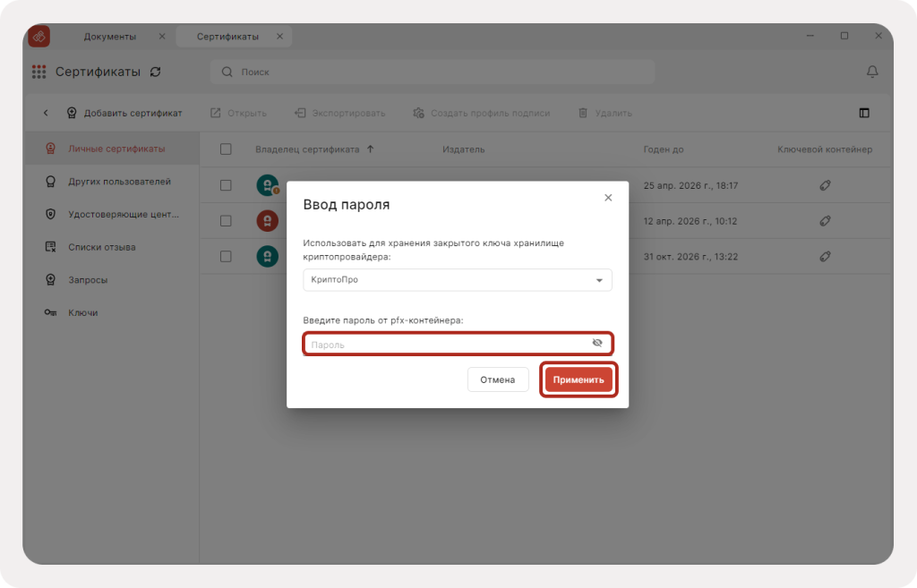
Task: Click Создать профиль подписи in toolbar
Action: coord(481,113)
